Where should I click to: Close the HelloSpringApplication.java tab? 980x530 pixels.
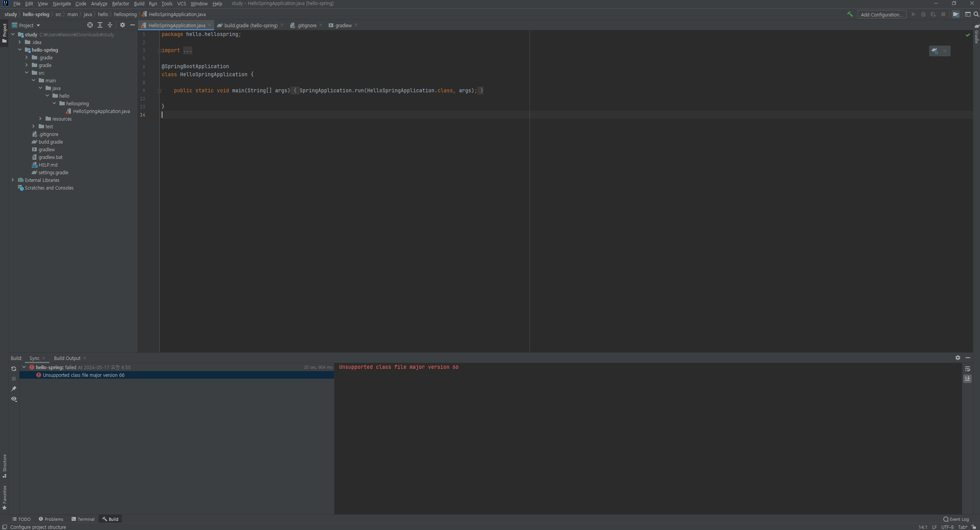[210, 25]
